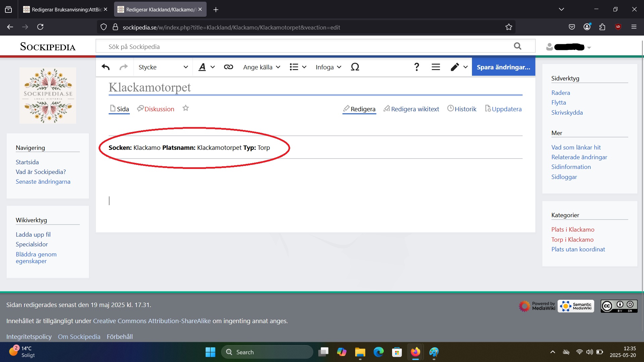
Task: Open page options hamburger menu in editor
Action: click(x=436, y=67)
